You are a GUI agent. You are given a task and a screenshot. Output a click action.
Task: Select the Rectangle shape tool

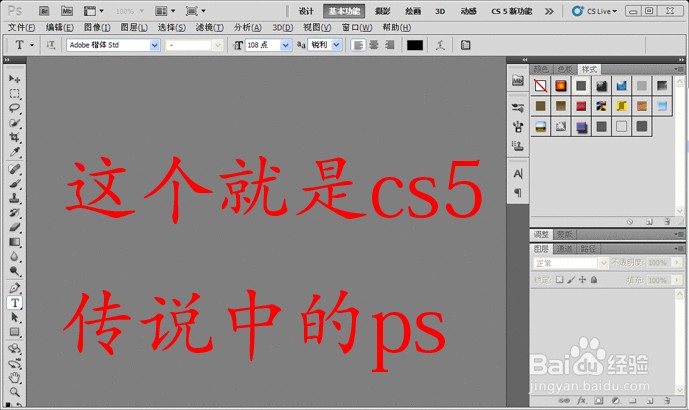[15, 332]
